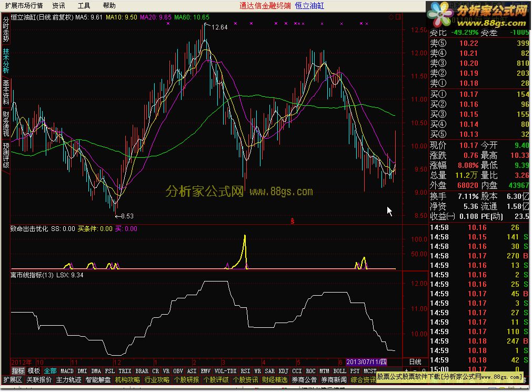Switch indicator to KDJ
Image resolution: width=532 pixels, height=392 pixels.
point(283,371)
